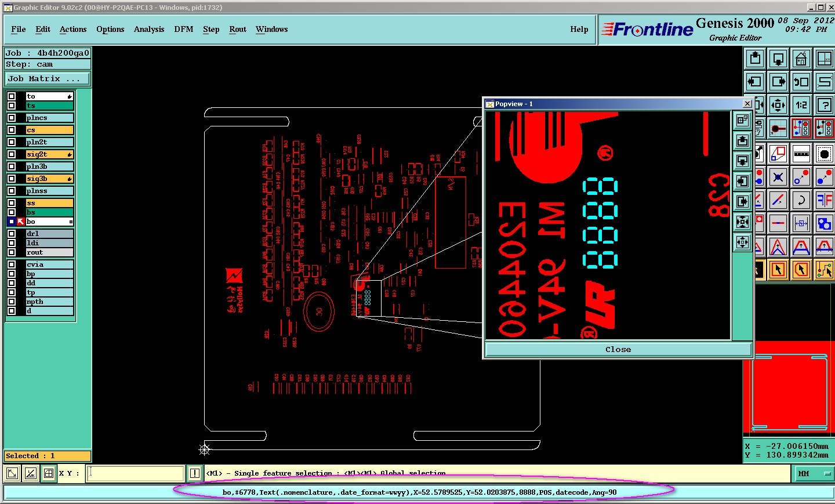Viewport: 835px width, 504px height.
Task: Select the bo layer name row
Action: click(50, 222)
